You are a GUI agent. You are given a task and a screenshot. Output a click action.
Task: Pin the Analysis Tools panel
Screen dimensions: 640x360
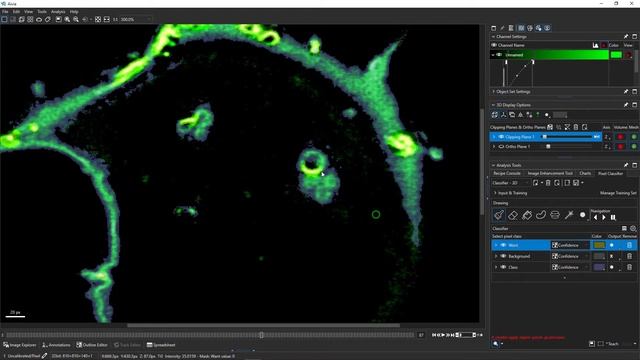point(626,165)
